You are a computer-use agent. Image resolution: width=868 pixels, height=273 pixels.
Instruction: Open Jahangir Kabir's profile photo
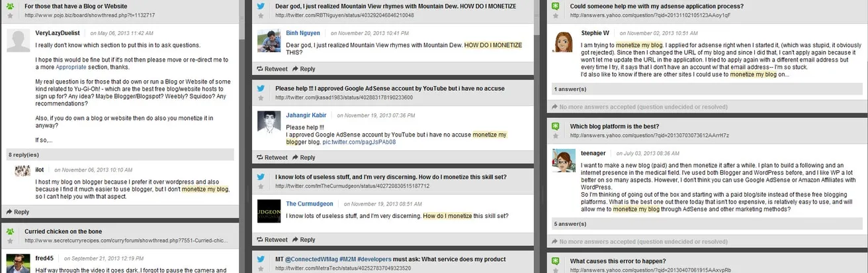(269, 123)
